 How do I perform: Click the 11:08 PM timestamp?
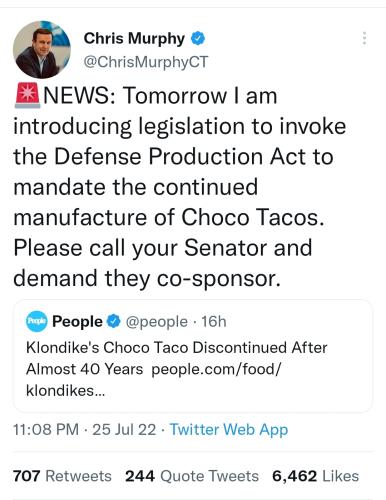[46, 429]
